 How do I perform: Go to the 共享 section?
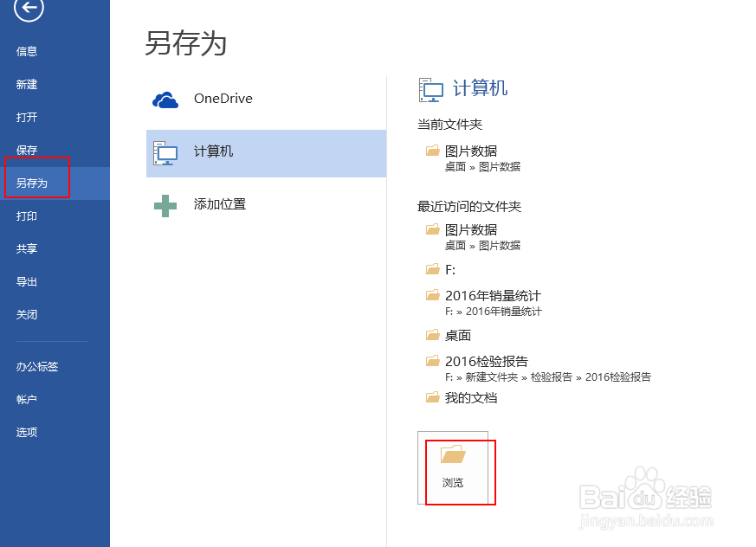27,248
